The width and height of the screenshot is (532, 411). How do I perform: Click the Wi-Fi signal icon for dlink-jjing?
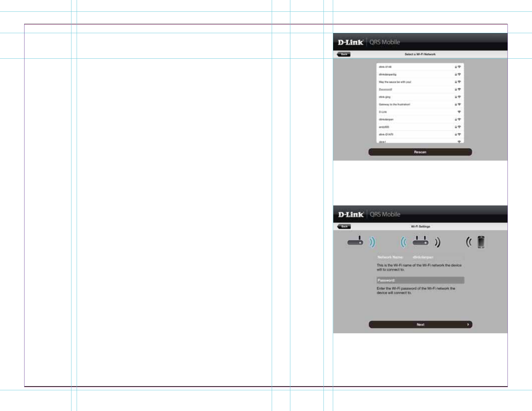pos(459,97)
